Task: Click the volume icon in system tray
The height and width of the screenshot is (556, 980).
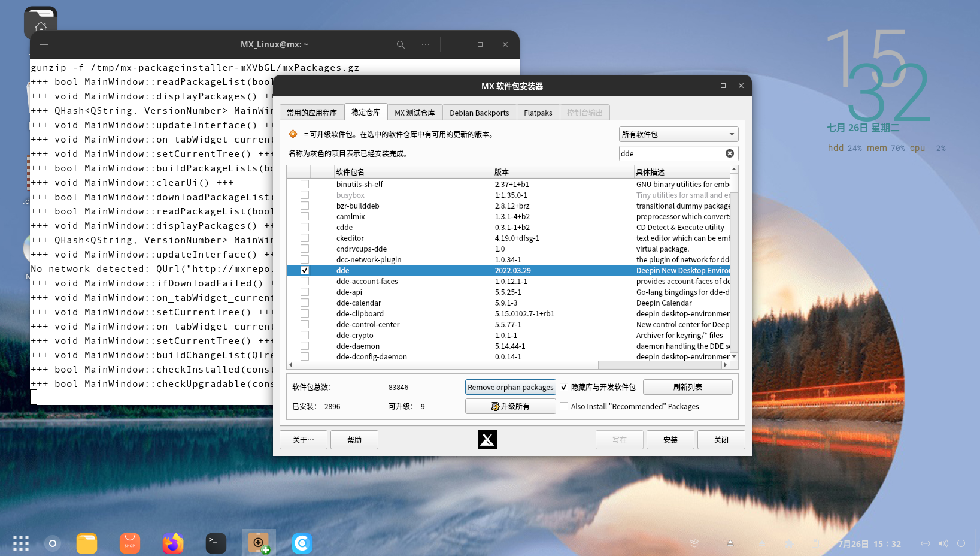Action: 943,543
